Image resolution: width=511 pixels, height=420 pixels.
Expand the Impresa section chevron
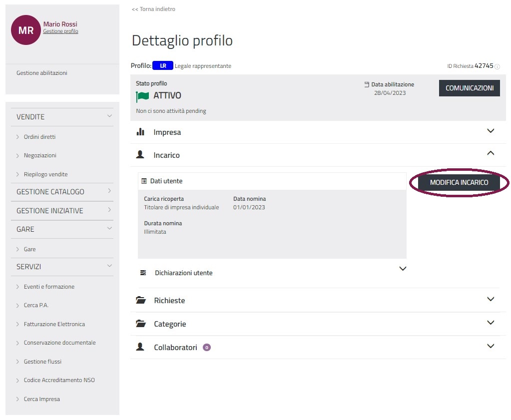click(491, 131)
